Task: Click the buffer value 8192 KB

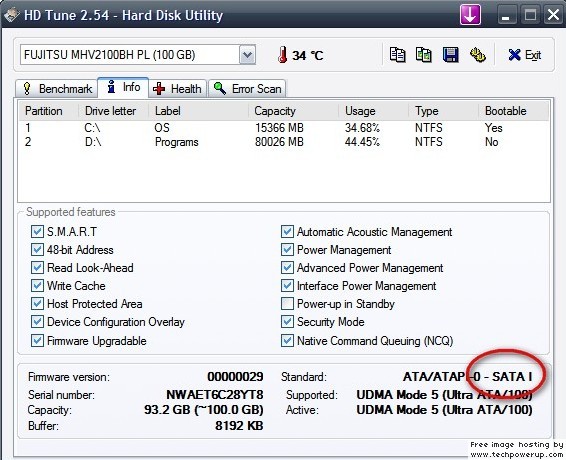Action: point(239,426)
